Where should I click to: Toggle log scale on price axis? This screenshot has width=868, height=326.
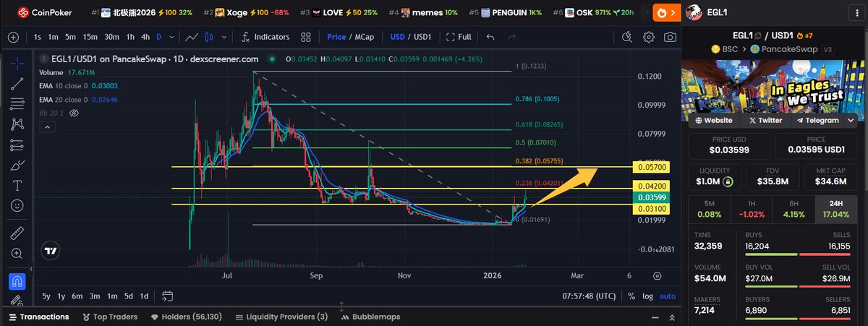(647, 296)
